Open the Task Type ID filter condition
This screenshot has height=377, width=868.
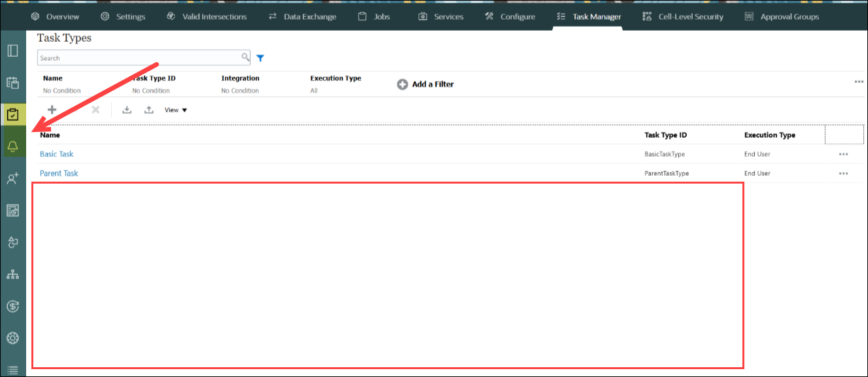(x=151, y=91)
